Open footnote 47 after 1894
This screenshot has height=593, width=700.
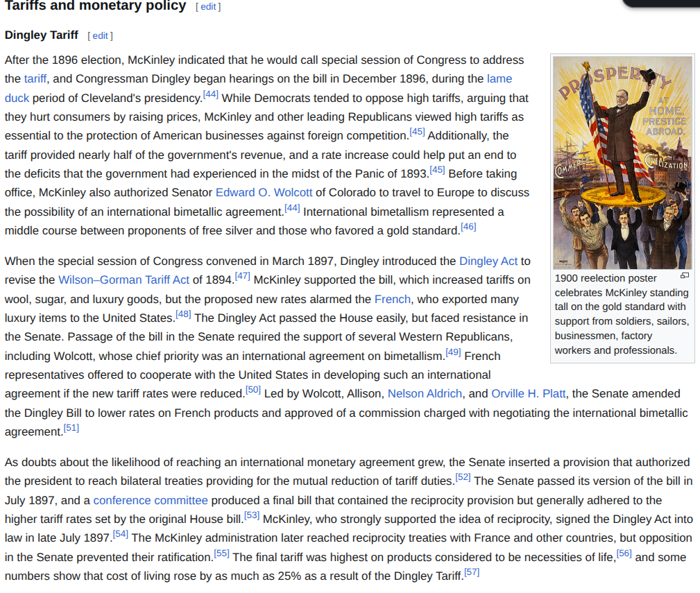pos(242,276)
